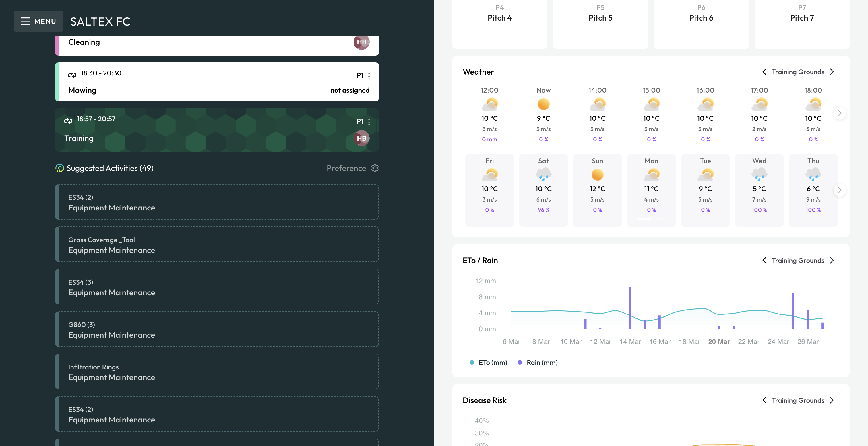
Task: Click the sun icon under Now forecast
Action: [544, 104]
